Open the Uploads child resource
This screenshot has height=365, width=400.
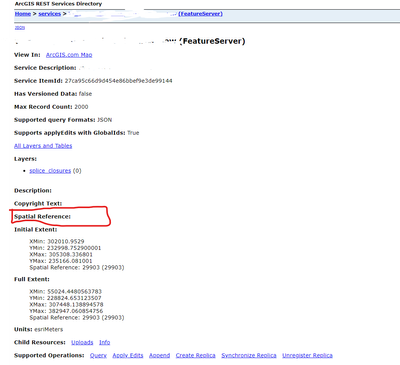click(x=82, y=342)
